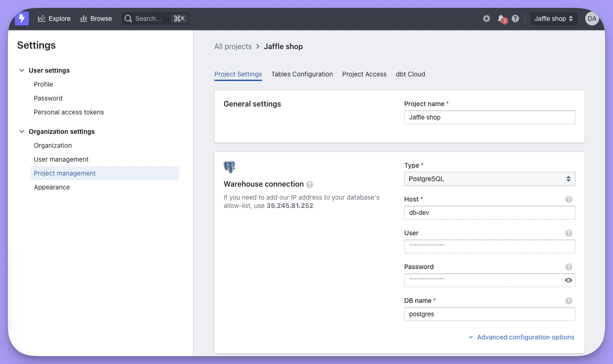Reveal the Password field value with the eye toggle
This screenshot has width=613, height=364.
(x=568, y=280)
